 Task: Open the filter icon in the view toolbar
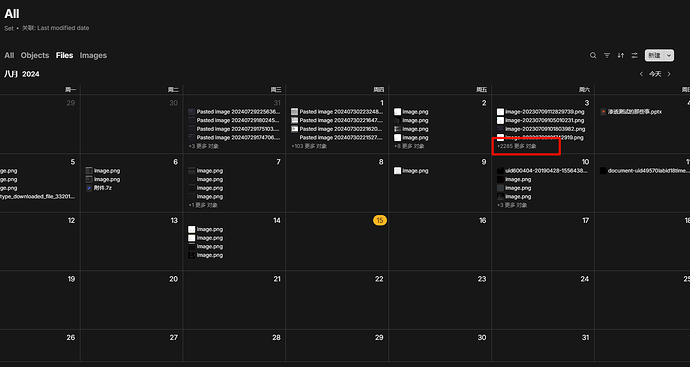click(607, 55)
